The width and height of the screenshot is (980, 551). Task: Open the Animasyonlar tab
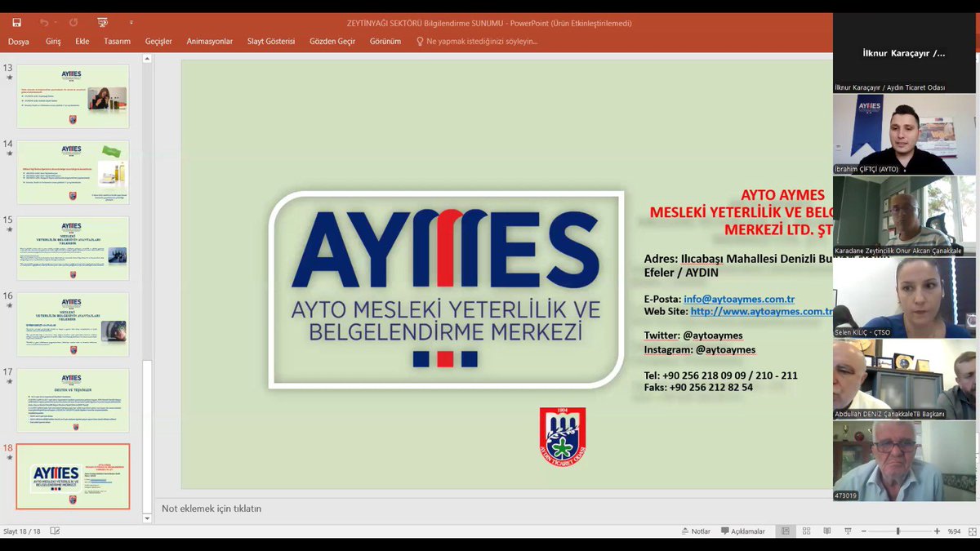(209, 40)
